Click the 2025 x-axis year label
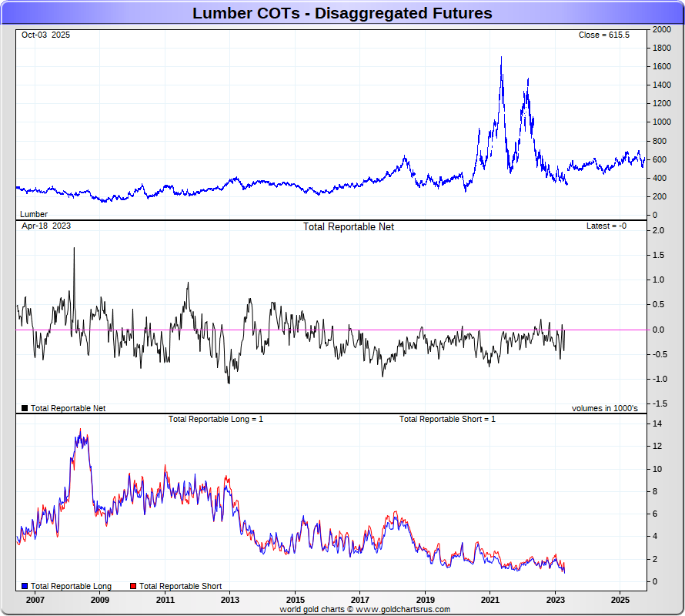The width and height of the screenshot is (685, 616). [620, 600]
